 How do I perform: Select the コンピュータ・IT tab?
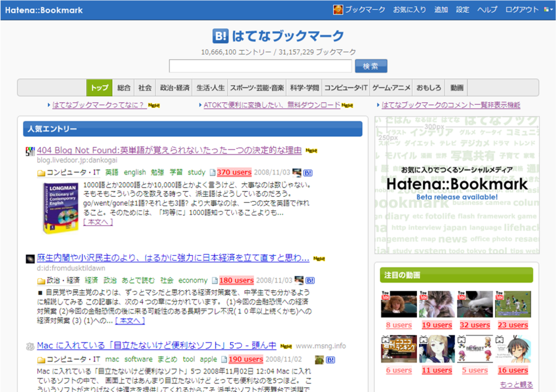(346, 88)
